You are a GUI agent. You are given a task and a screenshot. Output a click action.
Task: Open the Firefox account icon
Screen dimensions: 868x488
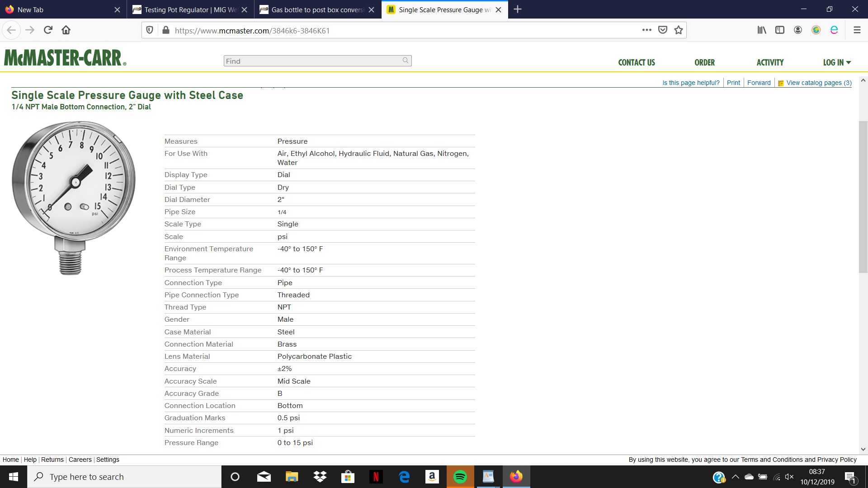[798, 30]
